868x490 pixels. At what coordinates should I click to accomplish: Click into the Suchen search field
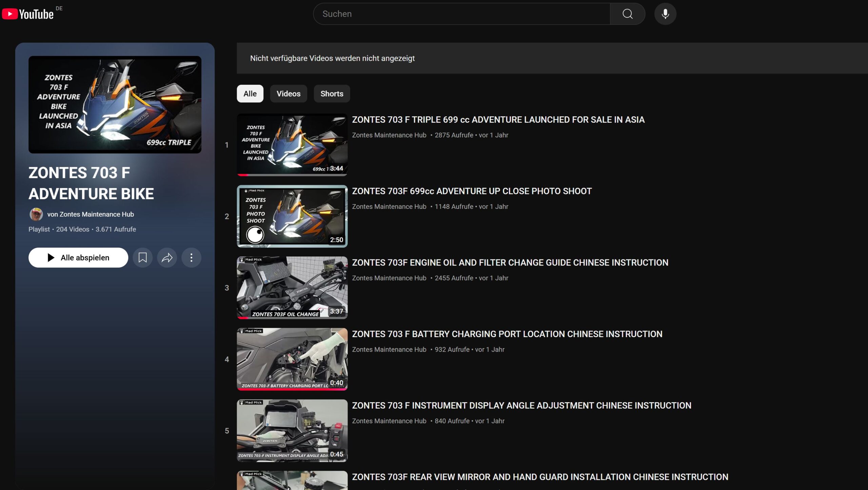[461, 14]
